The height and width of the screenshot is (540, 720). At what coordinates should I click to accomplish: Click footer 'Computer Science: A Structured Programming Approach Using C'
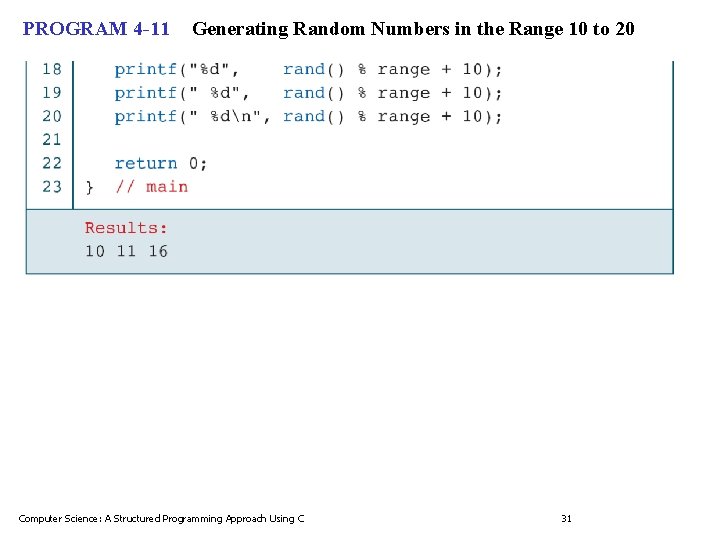[x=161, y=519]
